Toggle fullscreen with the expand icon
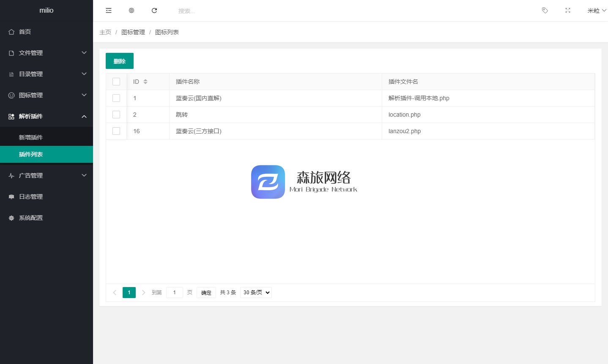608x364 pixels. click(568, 11)
